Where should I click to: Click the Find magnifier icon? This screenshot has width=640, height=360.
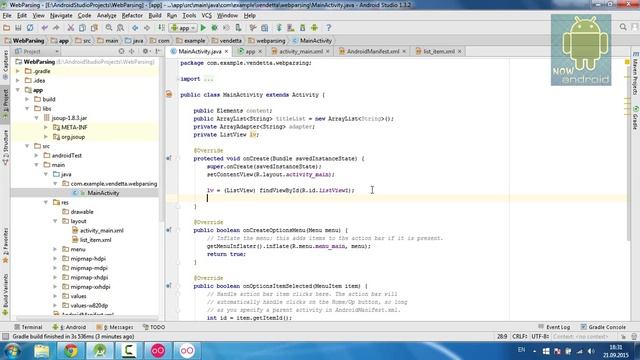(109, 28)
